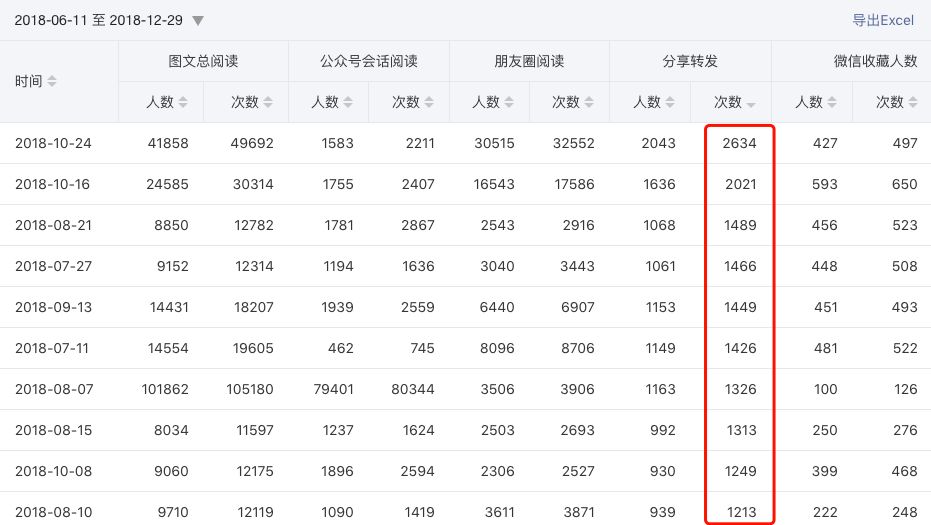The width and height of the screenshot is (931, 525).
Task: Click the 公众号会话阅读 header
Action: click(369, 61)
